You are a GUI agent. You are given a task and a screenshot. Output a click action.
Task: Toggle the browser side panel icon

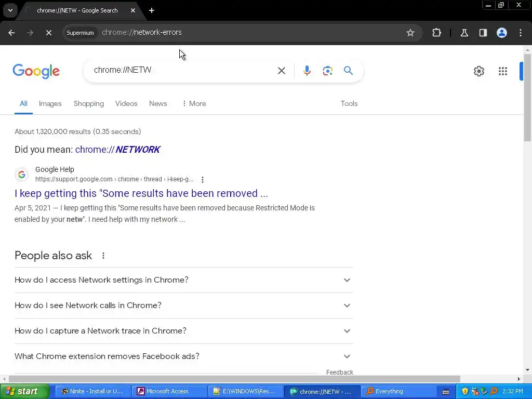tap(483, 33)
